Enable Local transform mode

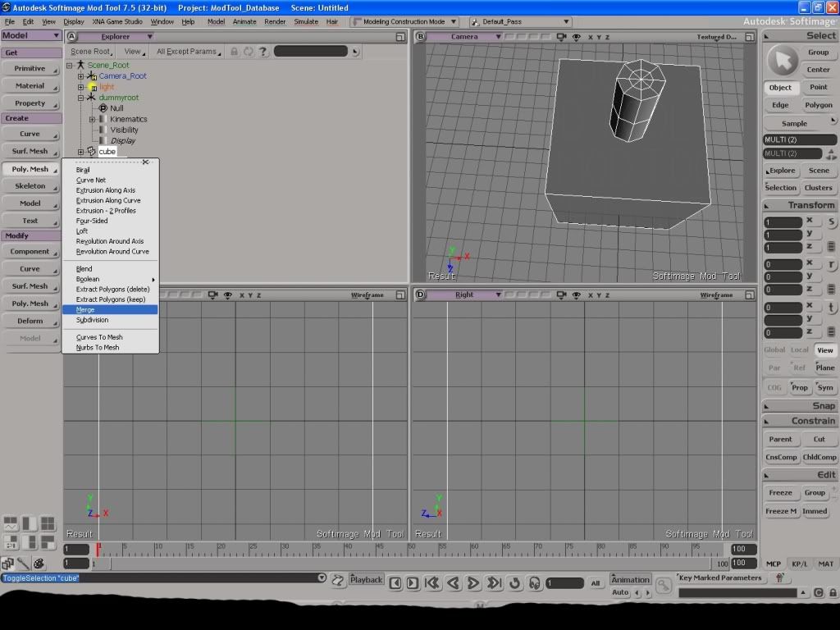[x=799, y=349]
